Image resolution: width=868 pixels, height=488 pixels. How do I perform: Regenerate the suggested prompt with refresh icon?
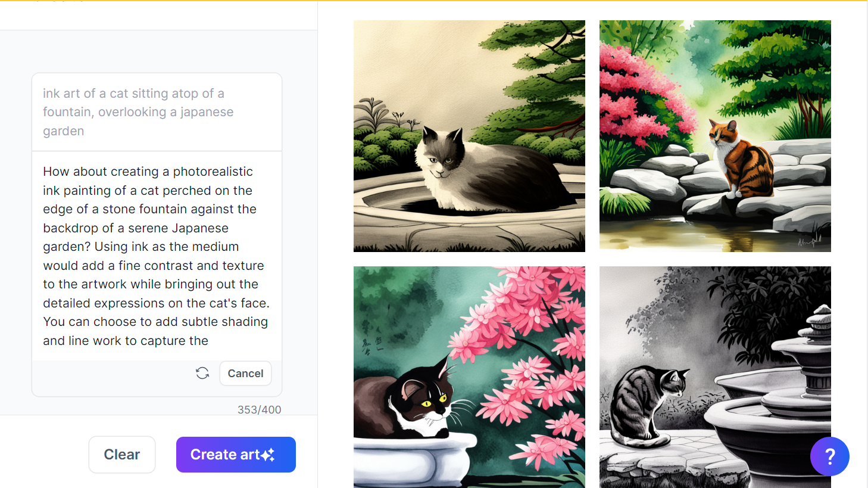[x=202, y=373]
